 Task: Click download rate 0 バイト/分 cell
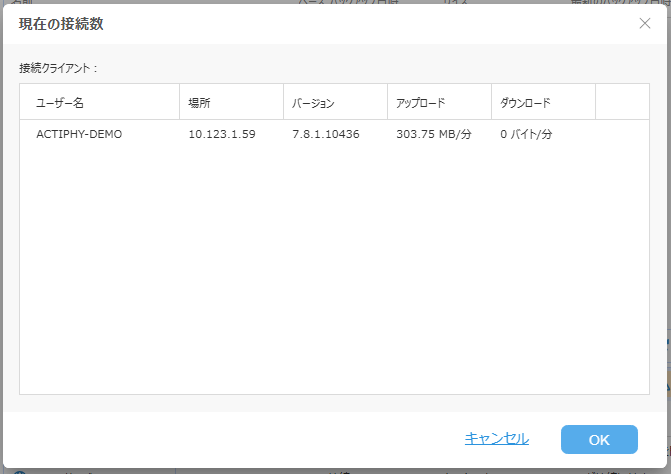pos(526,134)
